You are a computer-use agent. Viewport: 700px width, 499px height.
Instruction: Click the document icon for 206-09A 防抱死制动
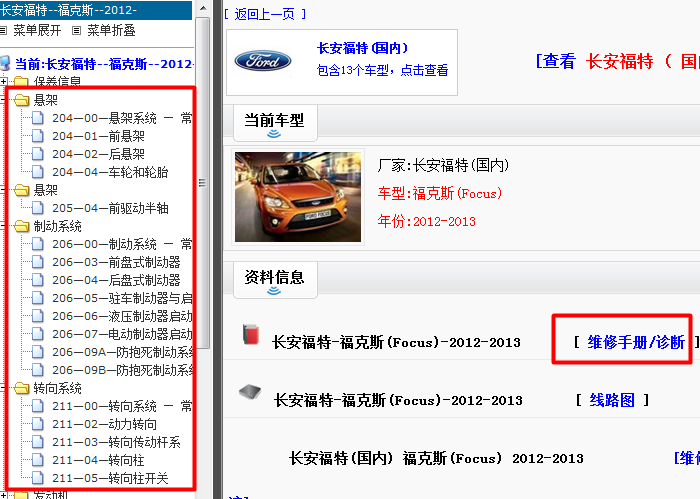38,352
